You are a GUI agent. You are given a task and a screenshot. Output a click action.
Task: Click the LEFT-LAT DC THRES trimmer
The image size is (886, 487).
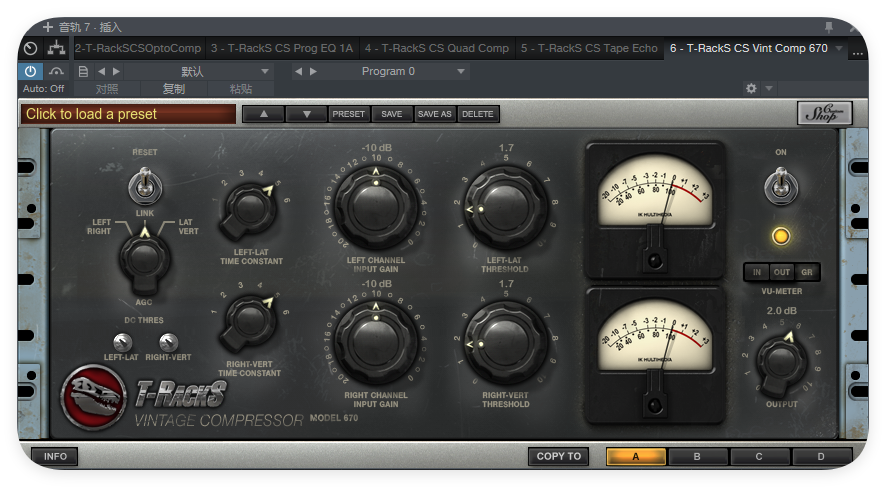123,342
